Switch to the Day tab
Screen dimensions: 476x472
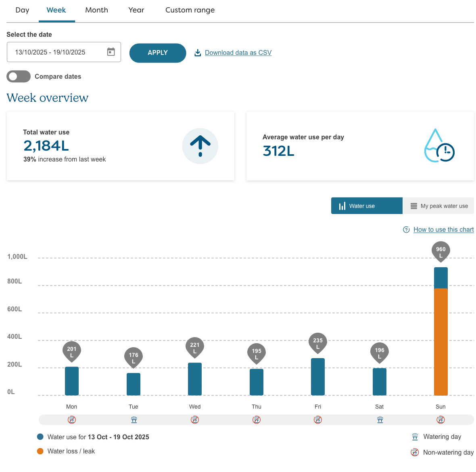click(22, 10)
